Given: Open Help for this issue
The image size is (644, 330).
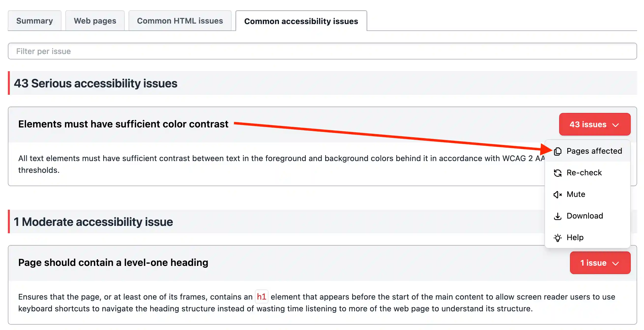Looking at the screenshot, I should point(575,237).
